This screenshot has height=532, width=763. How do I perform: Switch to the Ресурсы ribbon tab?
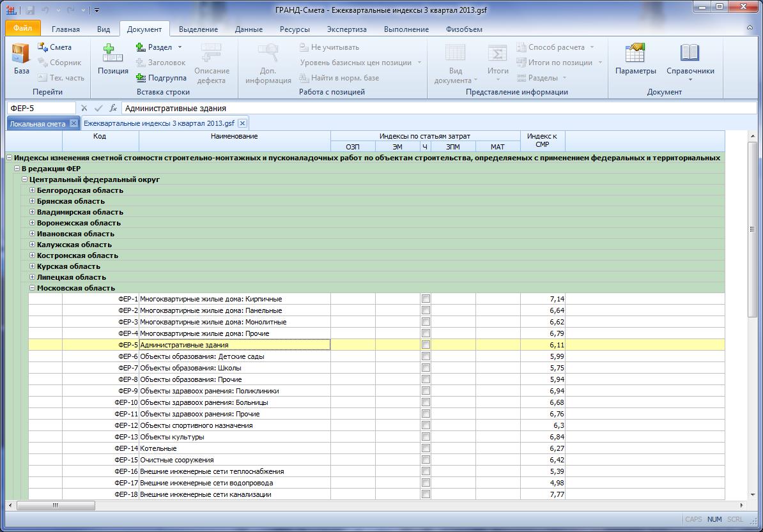click(x=295, y=29)
